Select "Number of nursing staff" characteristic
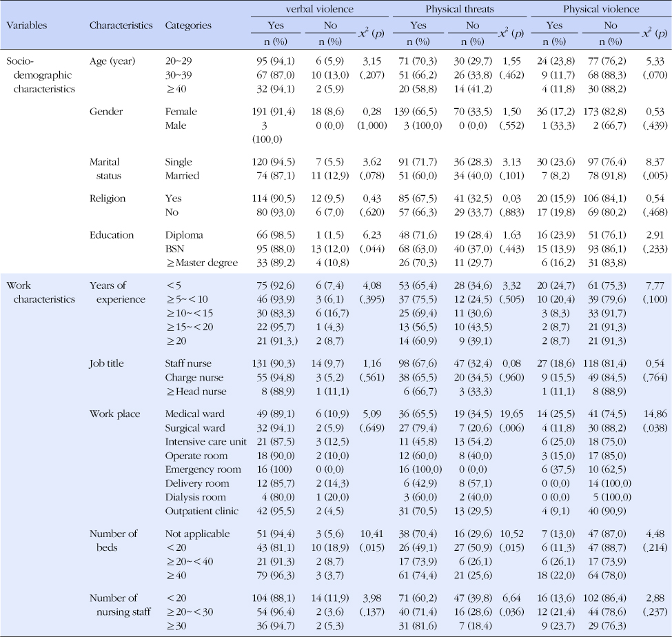 (x=120, y=605)
